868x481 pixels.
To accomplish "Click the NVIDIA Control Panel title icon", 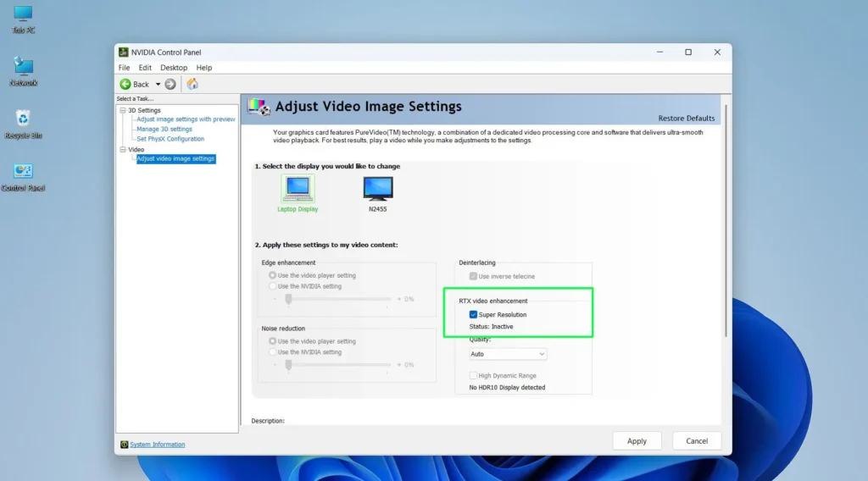I will pyautogui.click(x=124, y=52).
